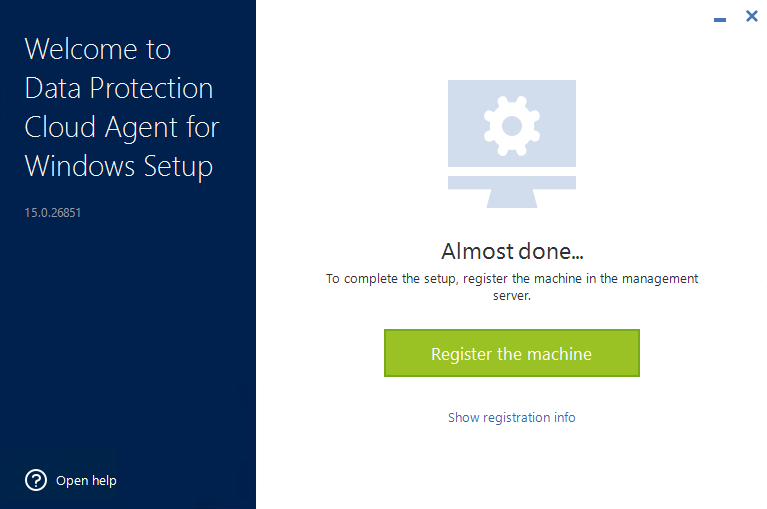
Task: Click the "Cloud Agent for" title line
Action: tap(122, 128)
